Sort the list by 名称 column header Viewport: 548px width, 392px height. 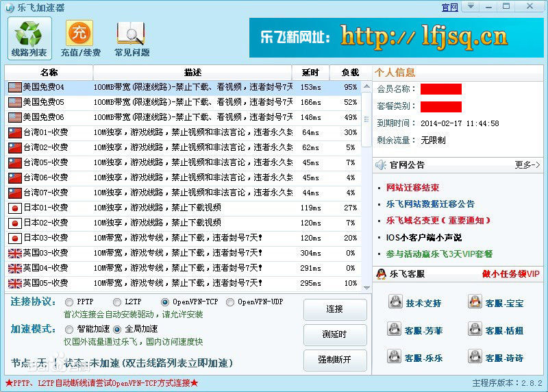click(49, 73)
